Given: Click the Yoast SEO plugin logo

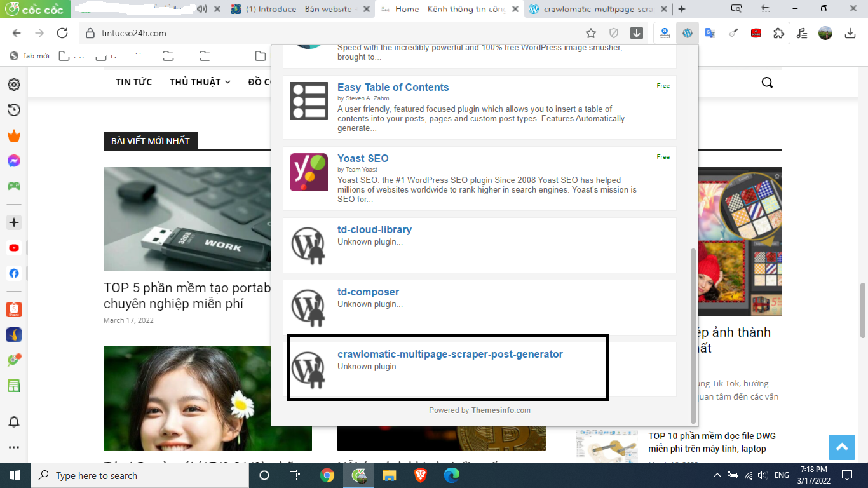Looking at the screenshot, I should 309,172.
